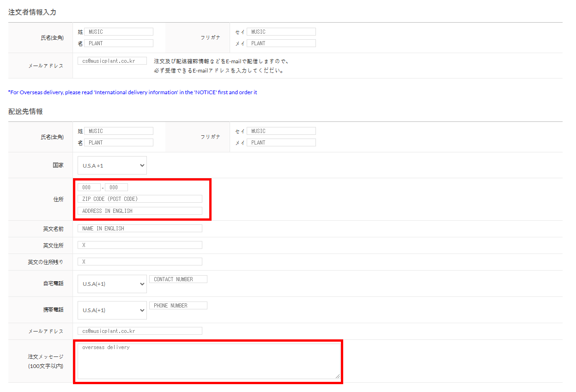Click the second 000 postal code box
Viewport: 576px width, 392px height.
[116, 187]
